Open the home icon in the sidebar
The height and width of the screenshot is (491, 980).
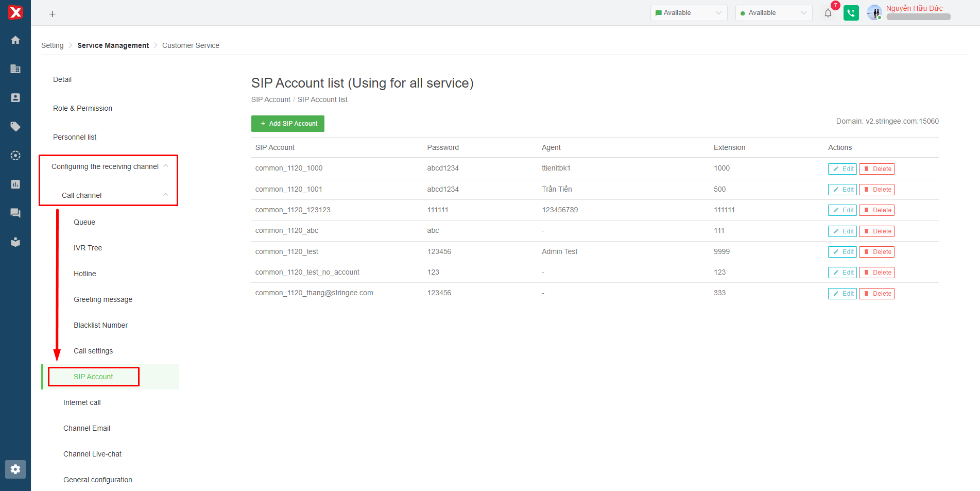[15, 40]
